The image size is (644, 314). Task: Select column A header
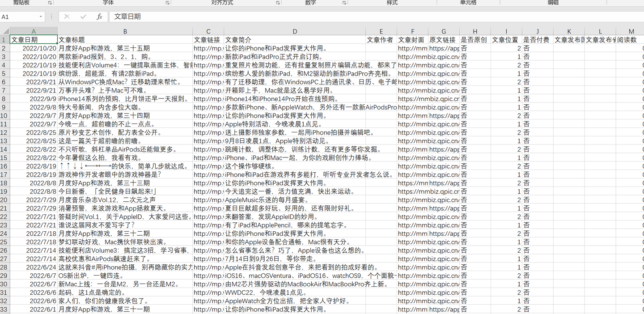(x=34, y=31)
